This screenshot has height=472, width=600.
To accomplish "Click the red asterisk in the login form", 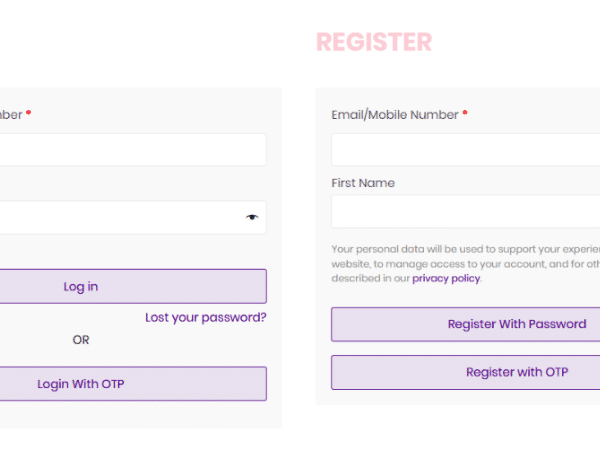I will point(29,114).
